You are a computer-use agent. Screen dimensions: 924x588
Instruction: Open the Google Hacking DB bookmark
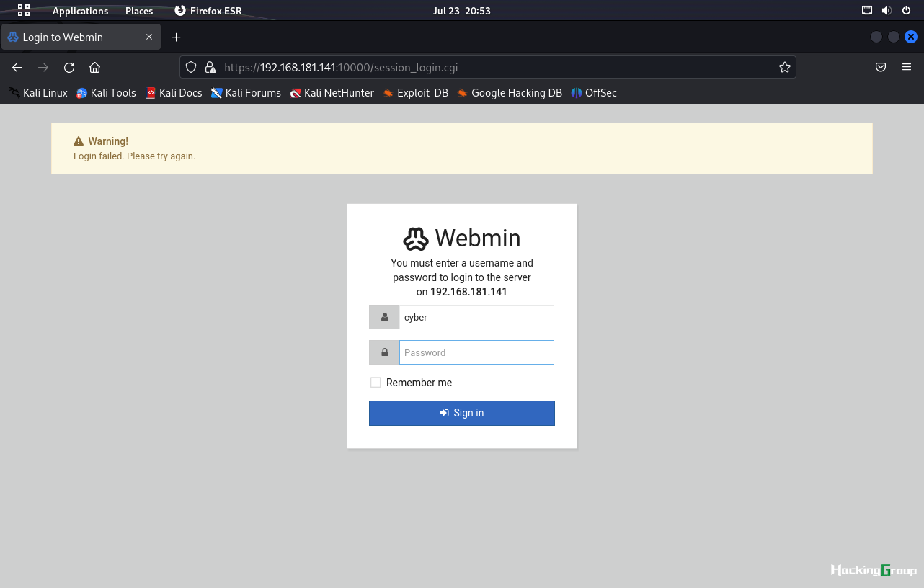pyautogui.click(x=510, y=93)
